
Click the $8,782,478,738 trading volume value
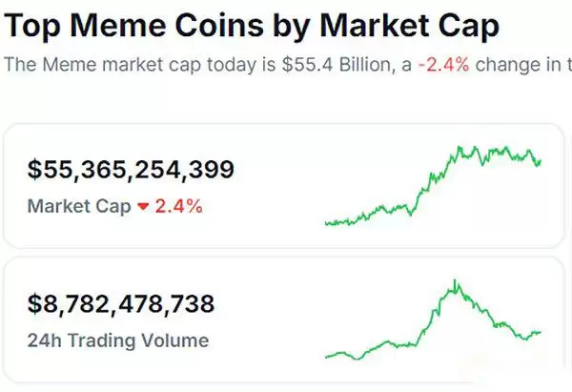point(121,304)
